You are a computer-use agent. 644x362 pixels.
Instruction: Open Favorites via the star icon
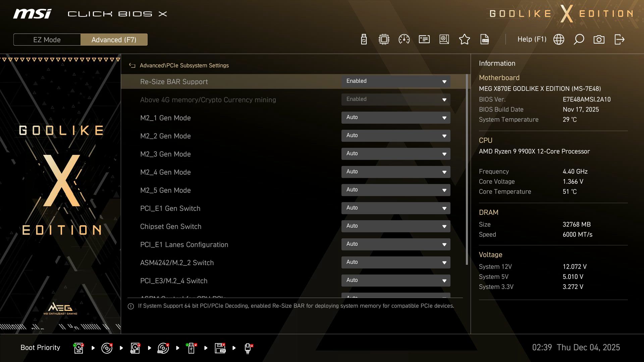(465, 39)
